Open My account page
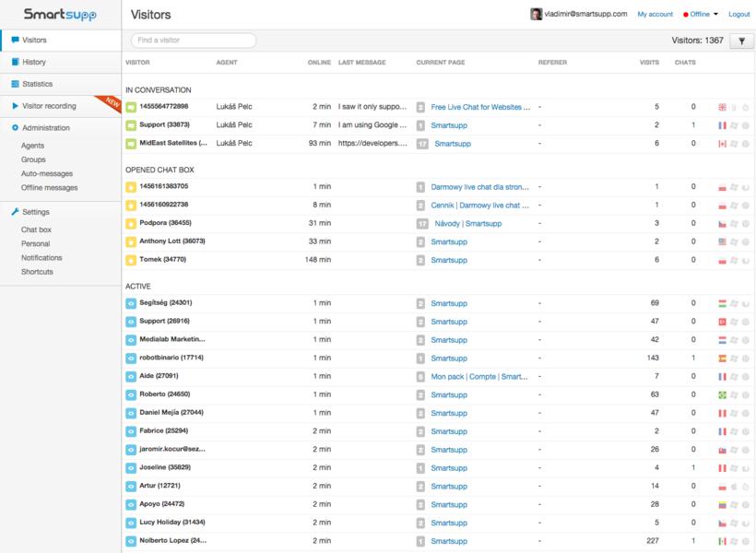Viewport: 756px width, 553px height. (655, 15)
